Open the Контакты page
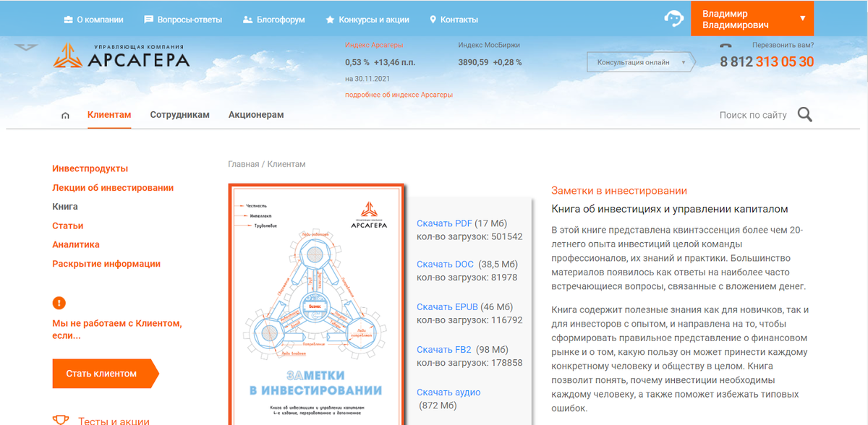Screen dimensions: 868x425 459,20
